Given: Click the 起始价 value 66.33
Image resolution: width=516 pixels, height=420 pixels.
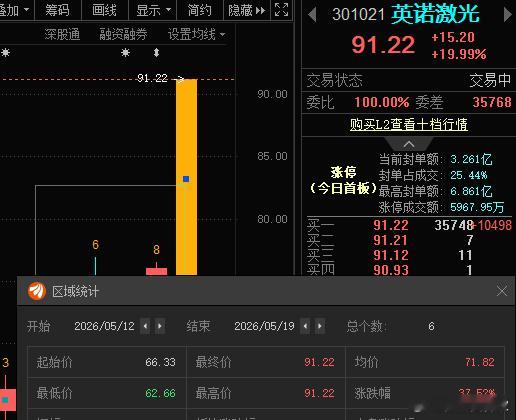Looking at the screenshot, I should point(160,362).
